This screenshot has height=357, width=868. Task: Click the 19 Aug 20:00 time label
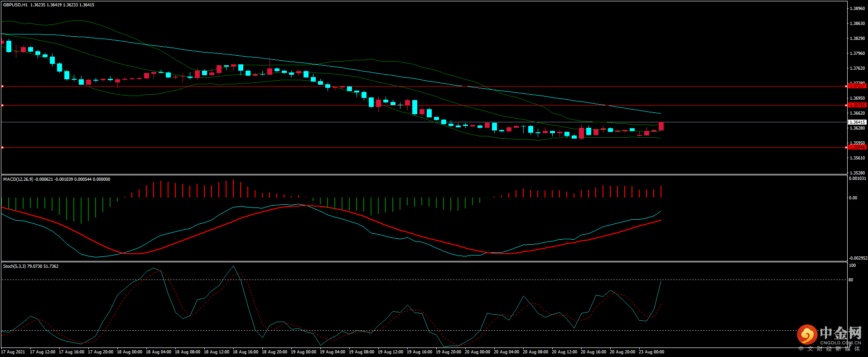pyautogui.click(x=448, y=352)
